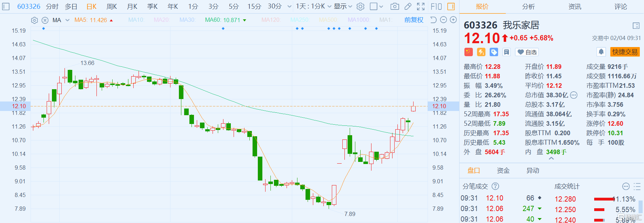Toggle the quote panel layout icon

pos(636,26)
